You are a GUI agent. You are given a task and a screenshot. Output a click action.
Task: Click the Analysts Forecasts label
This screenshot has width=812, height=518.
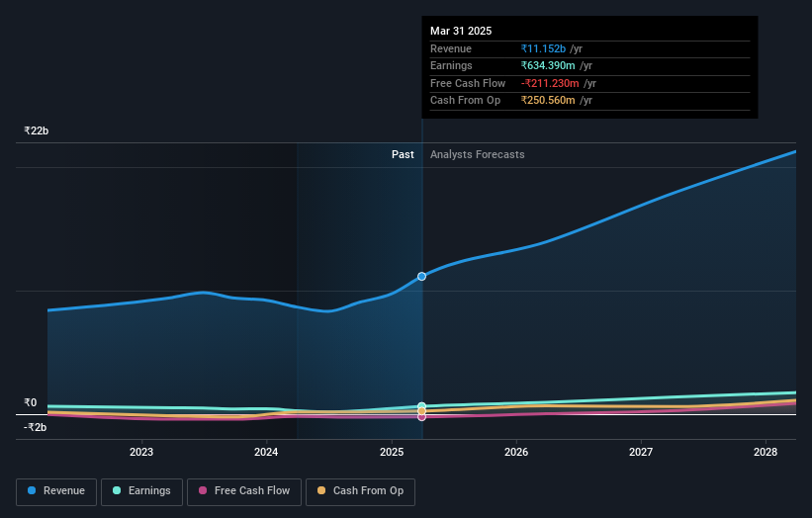[478, 154]
